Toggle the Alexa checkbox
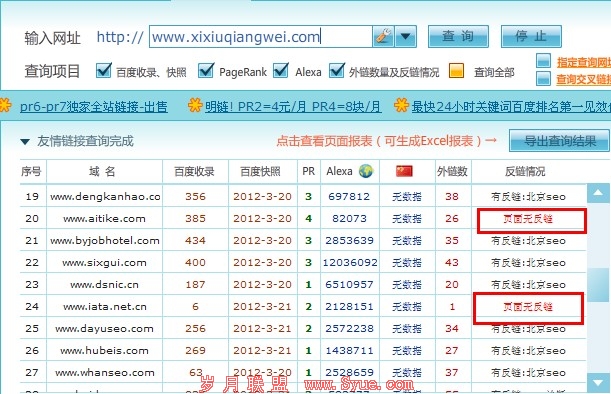Screen dimensions: 611x394 coord(281,71)
